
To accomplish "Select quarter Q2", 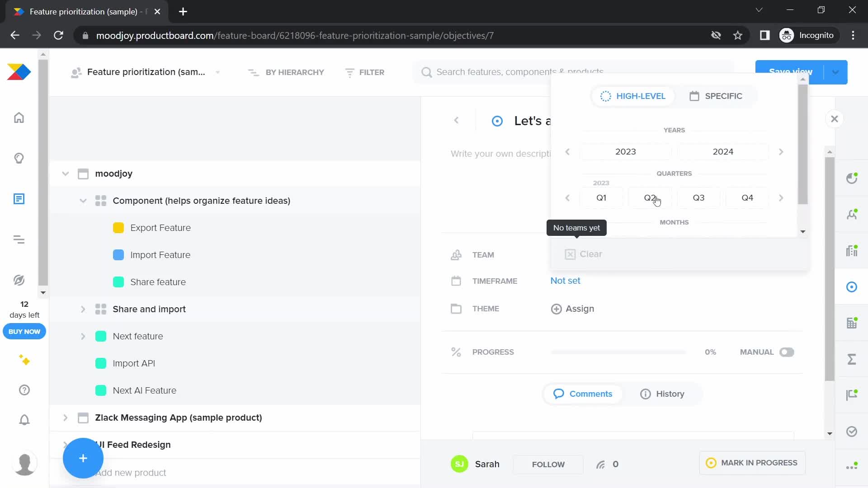I will click(650, 198).
